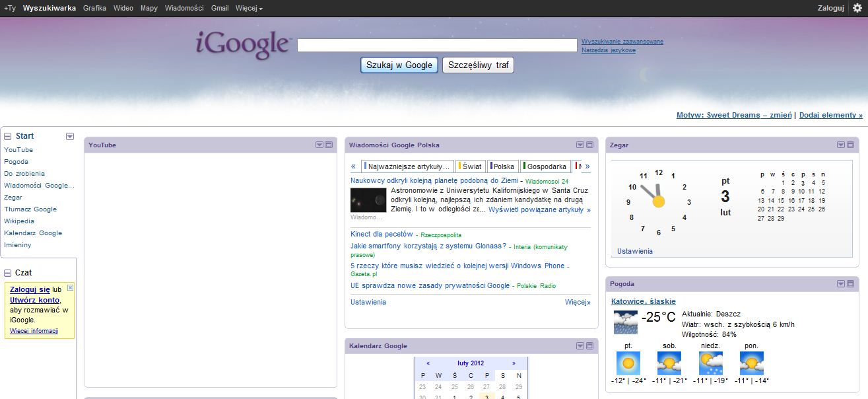
Task: Open Wyszukiwanie zaawansowane link
Action: [x=622, y=42]
